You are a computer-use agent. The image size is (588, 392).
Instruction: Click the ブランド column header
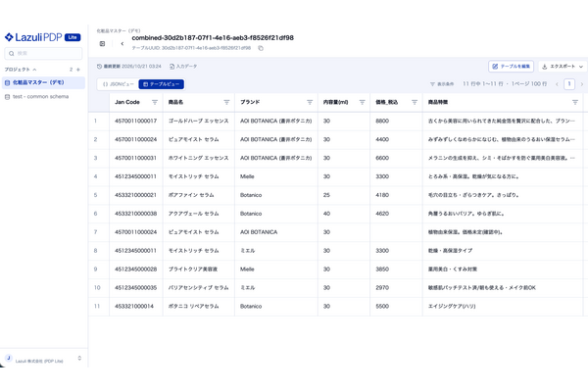point(250,102)
